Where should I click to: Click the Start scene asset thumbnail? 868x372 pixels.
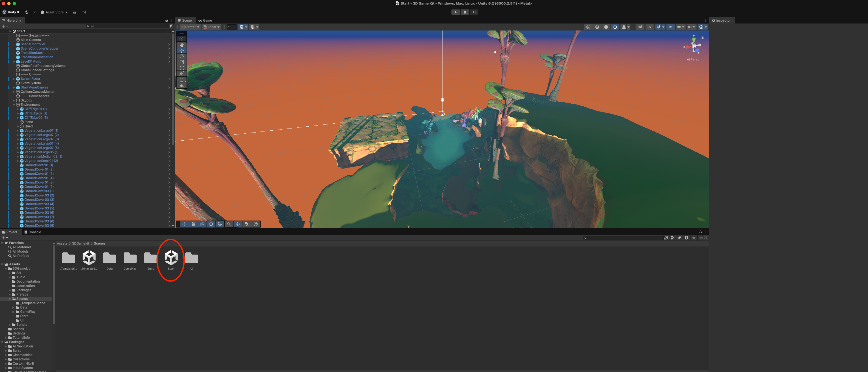(171, 258)
